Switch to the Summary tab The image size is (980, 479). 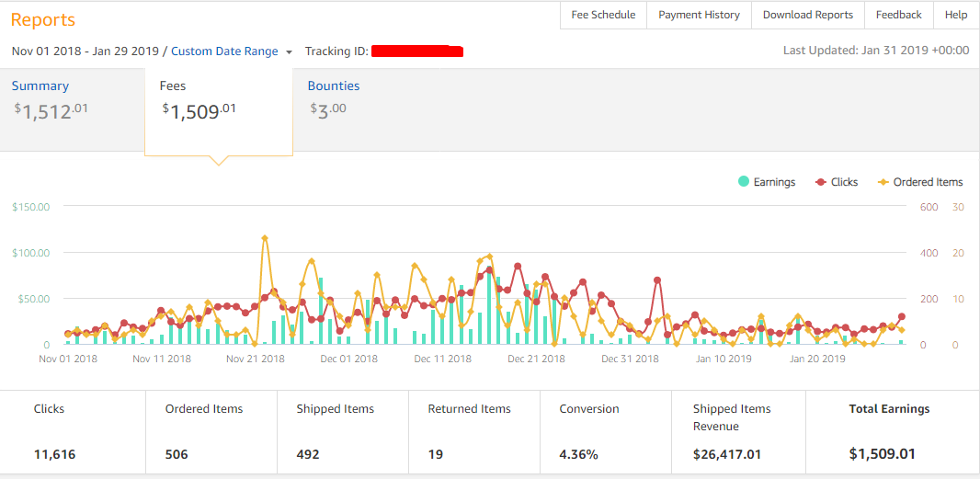point(40,86)
